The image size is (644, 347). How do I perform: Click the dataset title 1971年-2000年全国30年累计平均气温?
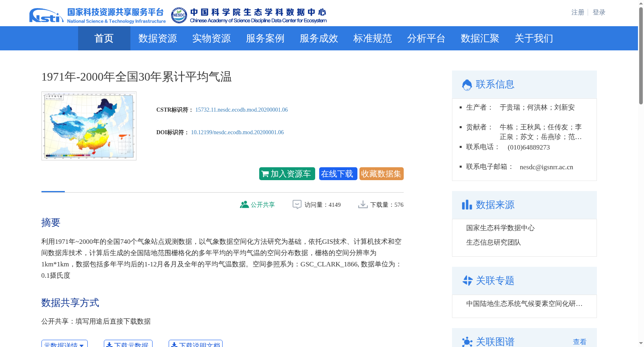136,77
